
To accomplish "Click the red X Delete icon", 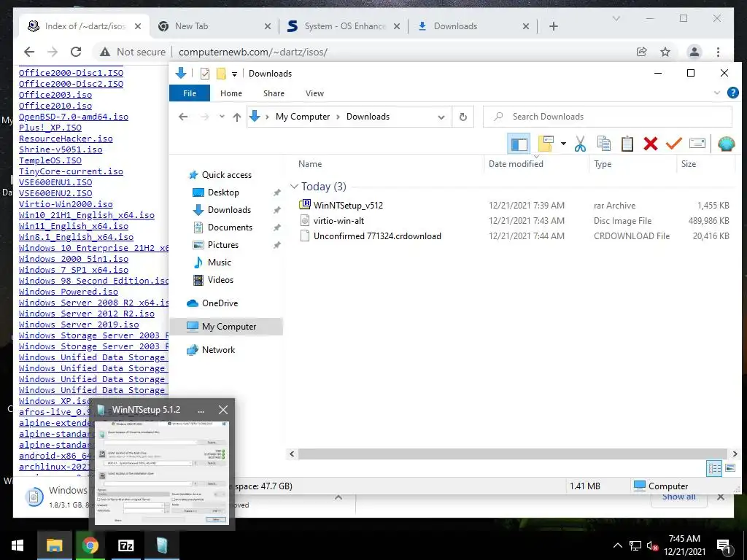I will 650,144.
